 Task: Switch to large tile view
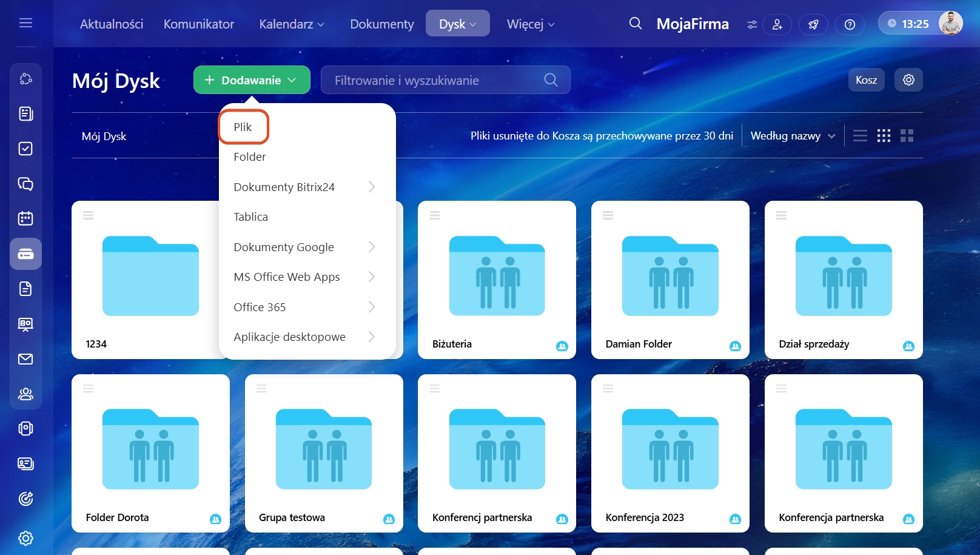[x=907, y=136]
